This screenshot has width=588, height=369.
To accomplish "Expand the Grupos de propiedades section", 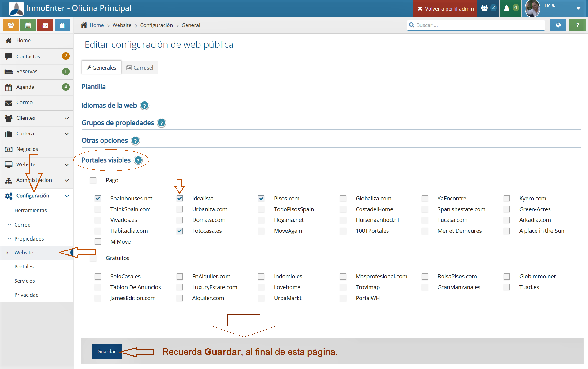I will pos(118,123).
